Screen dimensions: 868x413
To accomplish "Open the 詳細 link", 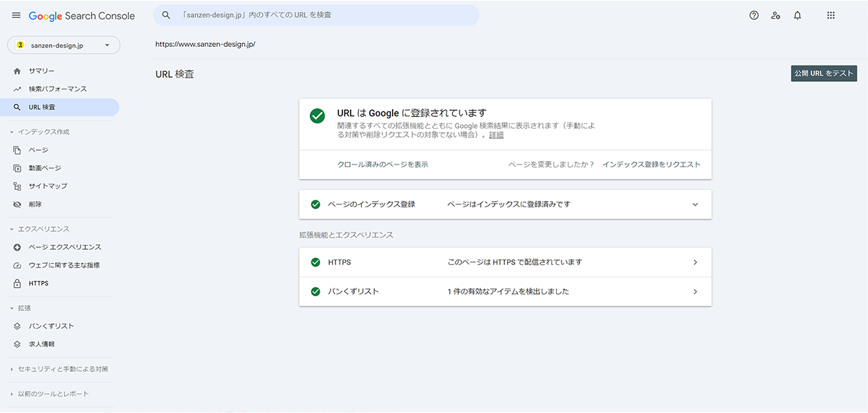I will coord(496,135).
